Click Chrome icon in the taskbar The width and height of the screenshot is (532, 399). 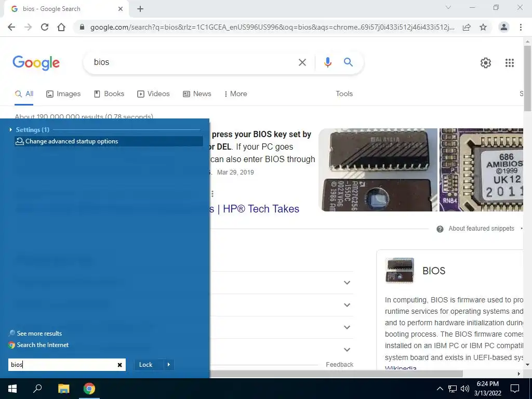tap(89, 389)
